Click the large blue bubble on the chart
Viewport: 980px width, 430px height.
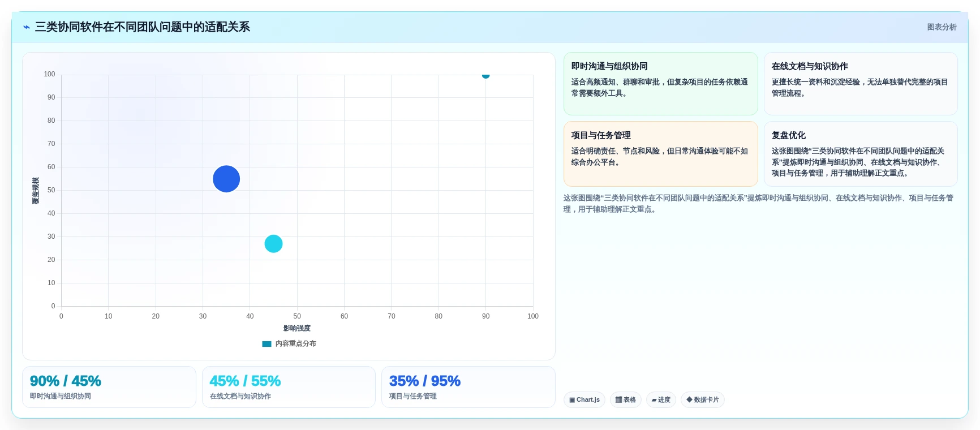[226, 179]
